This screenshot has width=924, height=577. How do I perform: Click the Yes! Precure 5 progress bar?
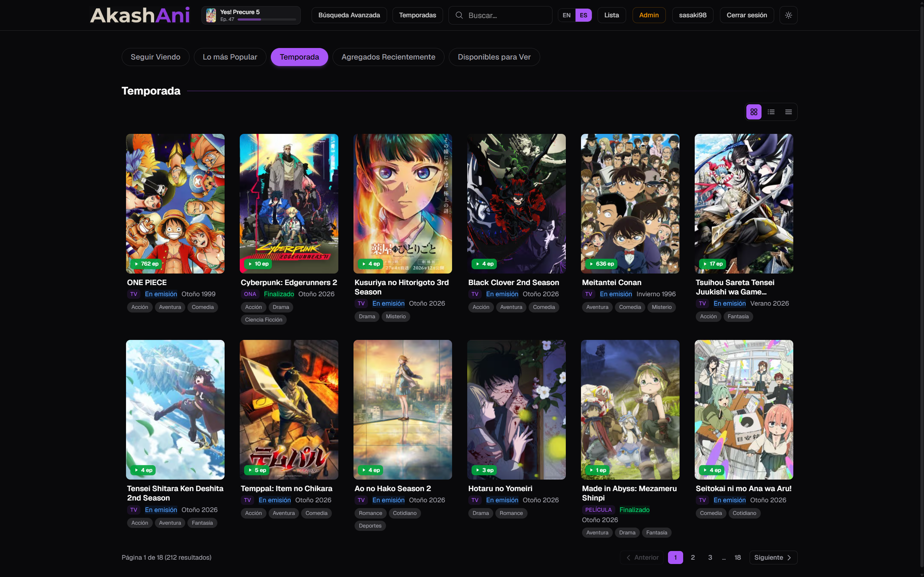[266, 19]
